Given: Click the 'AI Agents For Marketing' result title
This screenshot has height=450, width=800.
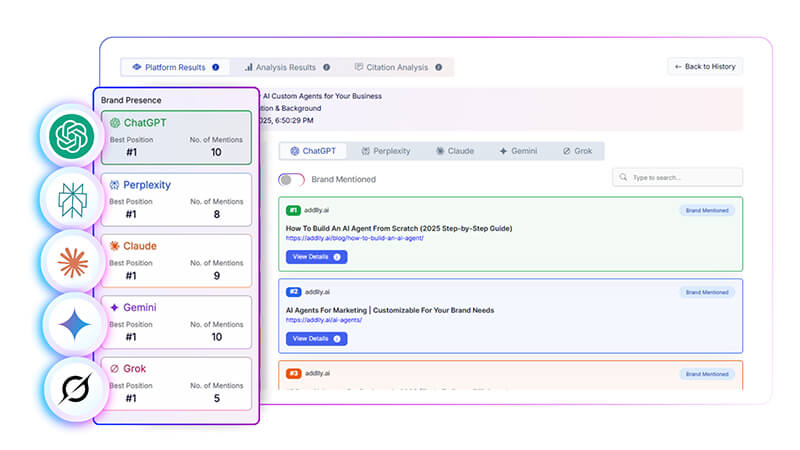Looking at the screenshot, I should (x=390, y=310).
